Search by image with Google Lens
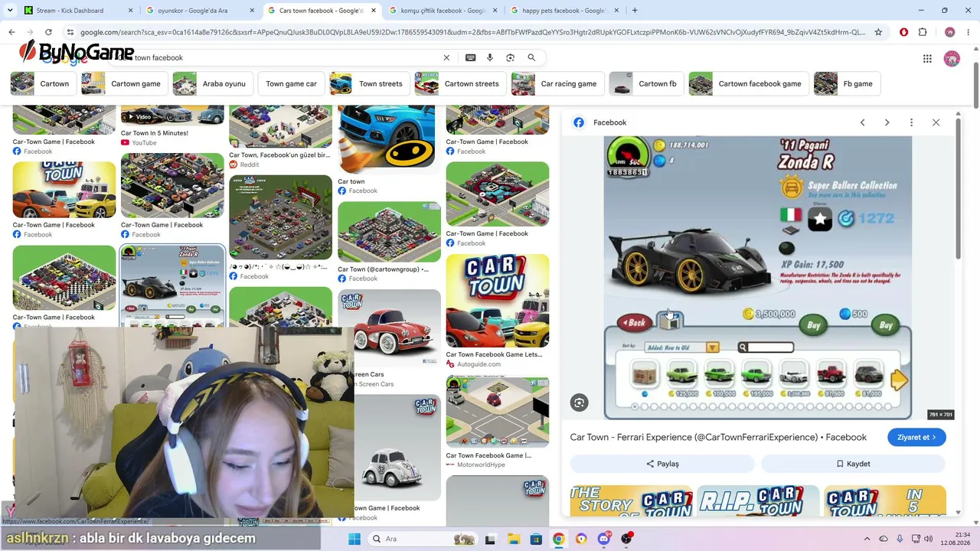Viewport: 980px width, 551px height. click(510, 57)
